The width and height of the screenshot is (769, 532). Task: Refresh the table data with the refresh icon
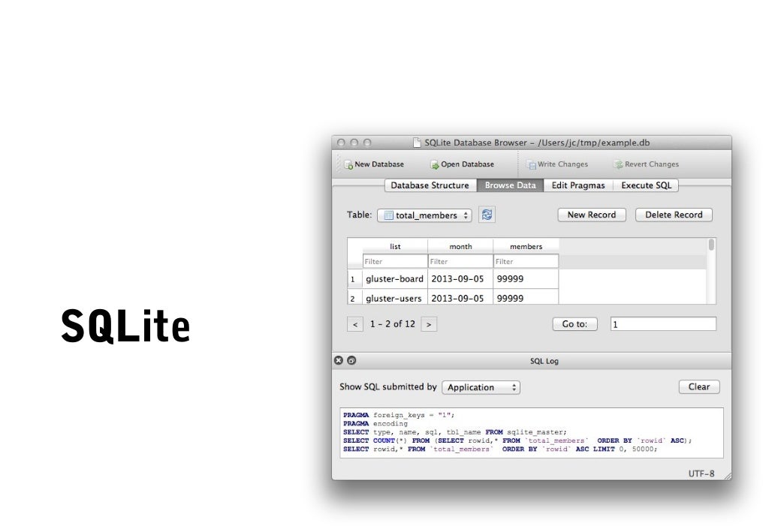(x=487, y=215)
